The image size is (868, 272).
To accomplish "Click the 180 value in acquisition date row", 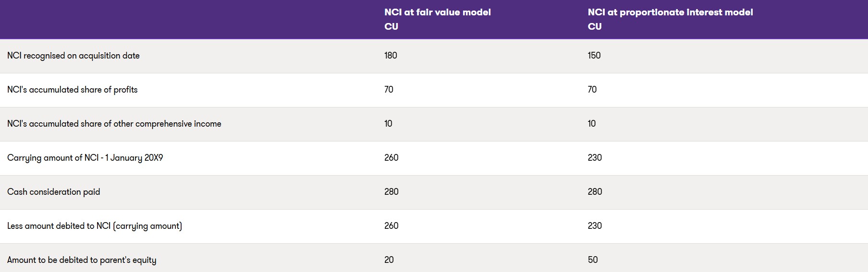I will click(x=391, y=56).
